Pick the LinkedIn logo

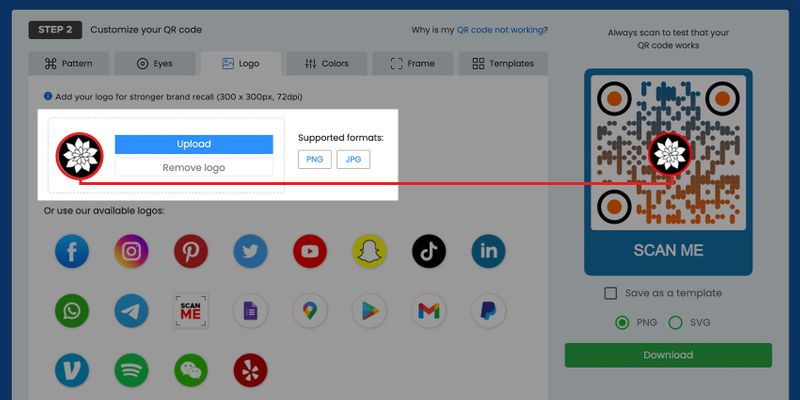(x=488, y=251)
